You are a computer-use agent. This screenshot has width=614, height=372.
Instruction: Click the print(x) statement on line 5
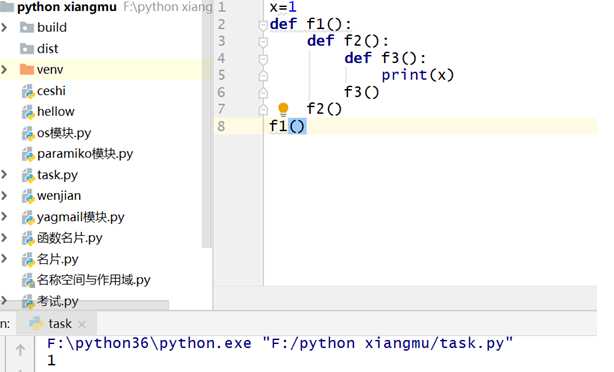(418, 75)
